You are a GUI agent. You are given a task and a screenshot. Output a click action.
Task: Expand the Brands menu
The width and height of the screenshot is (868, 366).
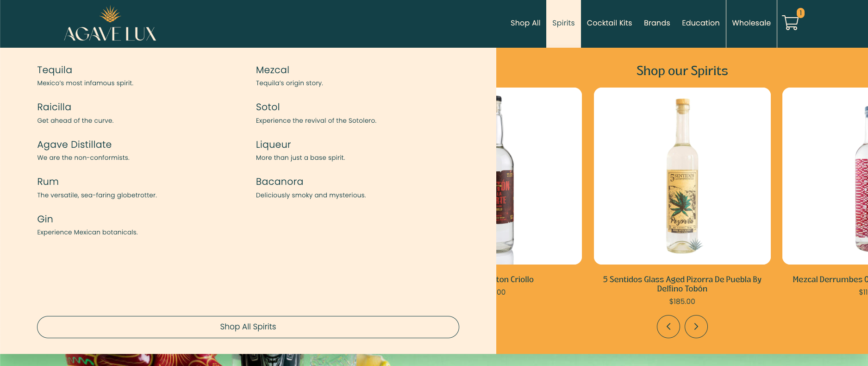[x=656, y=23]
